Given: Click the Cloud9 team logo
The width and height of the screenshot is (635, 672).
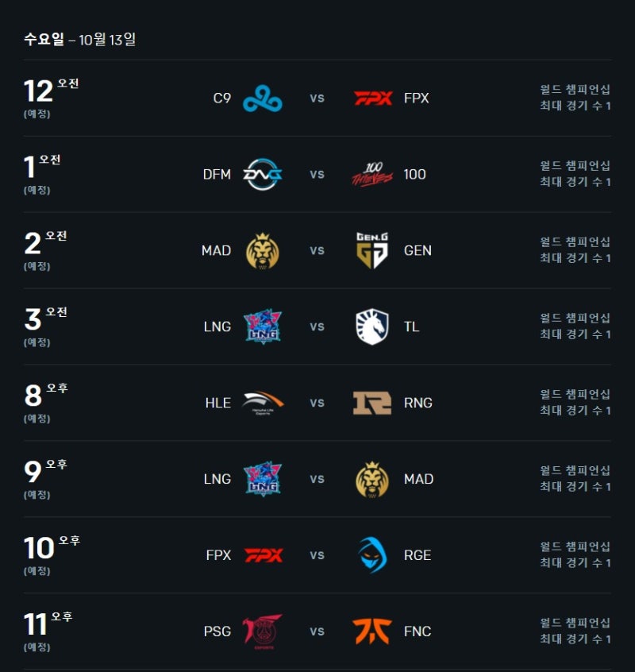Looking at the screenshot, I should pyautogui.click(x=263, y=98).
